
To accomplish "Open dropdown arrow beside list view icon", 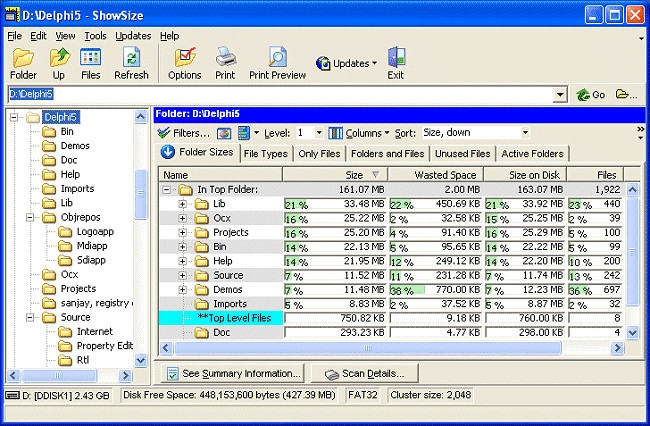I will pos(256,133).
